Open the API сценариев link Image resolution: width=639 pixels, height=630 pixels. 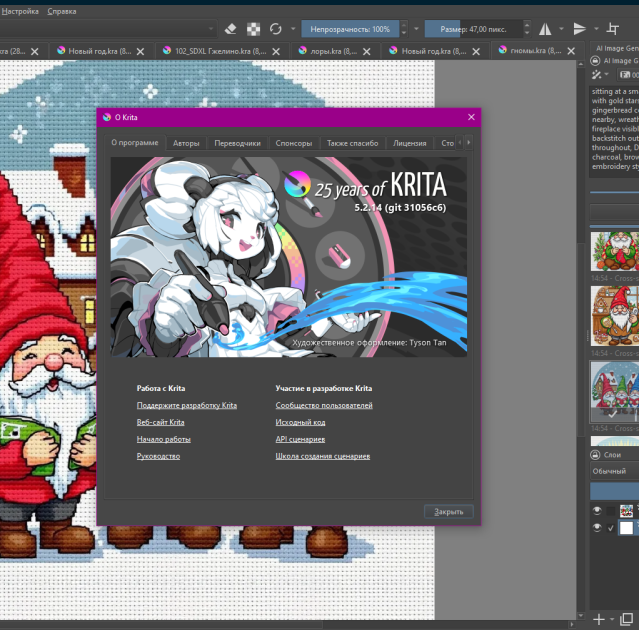point(300,439)
